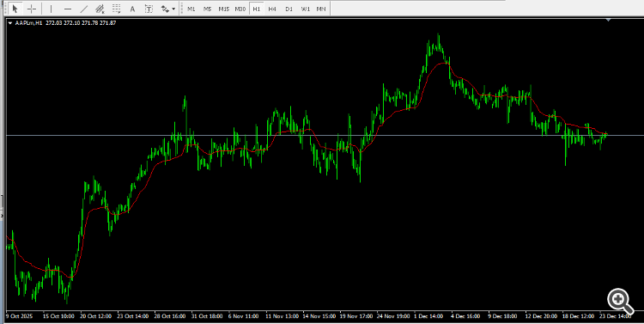Pick the Draw Vertical Line tool
This screenshot has height=324, width=644.
tap(51, 9)
